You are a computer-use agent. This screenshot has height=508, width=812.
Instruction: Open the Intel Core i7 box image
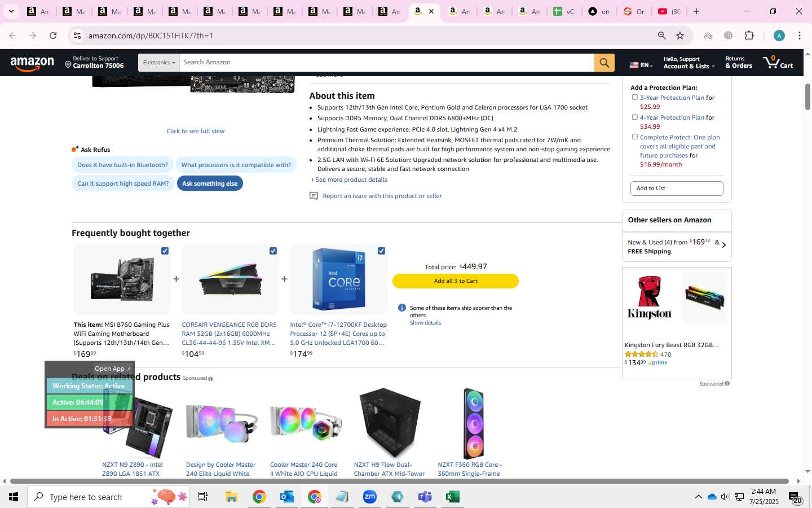[x=338, y=279]
